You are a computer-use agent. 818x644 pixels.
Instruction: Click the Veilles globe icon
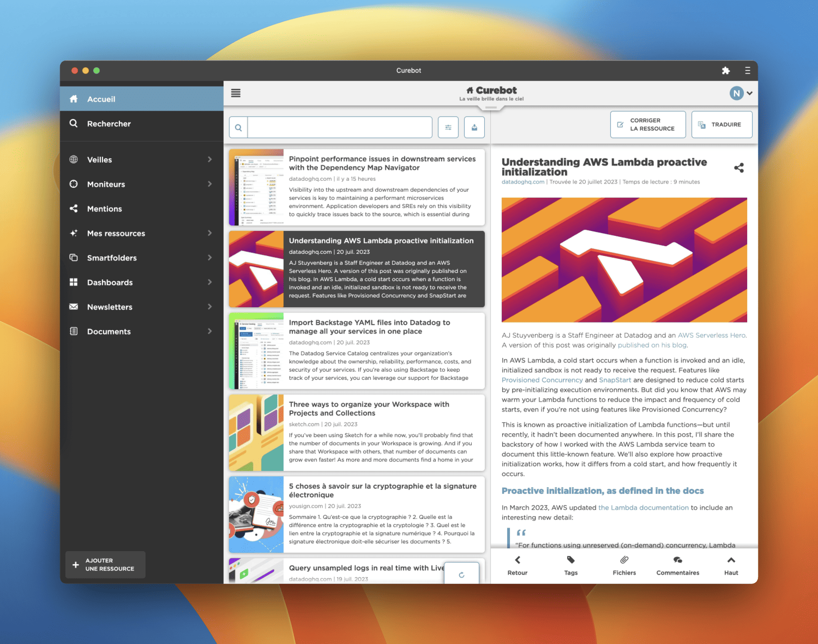[x=74, y=160]
